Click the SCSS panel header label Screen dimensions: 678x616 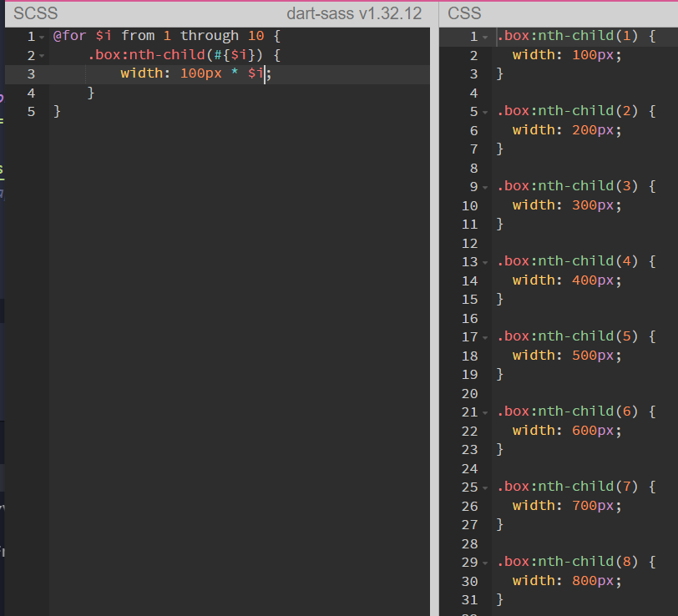(x=35, y=13)
